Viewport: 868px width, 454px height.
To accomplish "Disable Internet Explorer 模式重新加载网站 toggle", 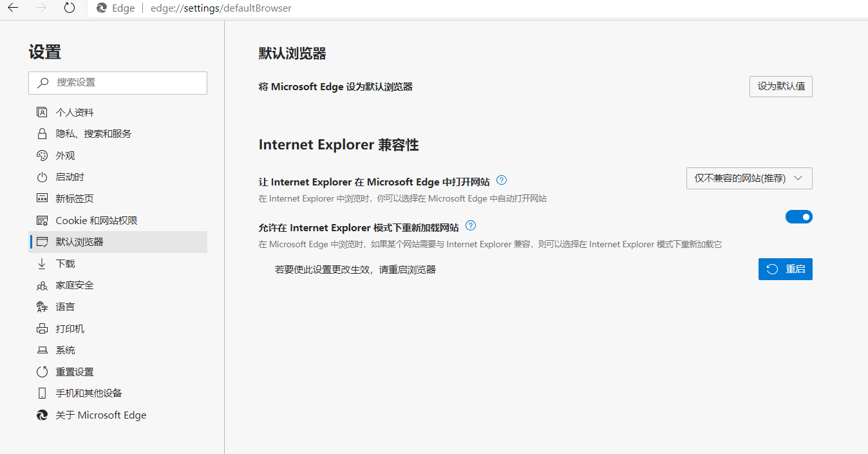I will pos(799,217).
